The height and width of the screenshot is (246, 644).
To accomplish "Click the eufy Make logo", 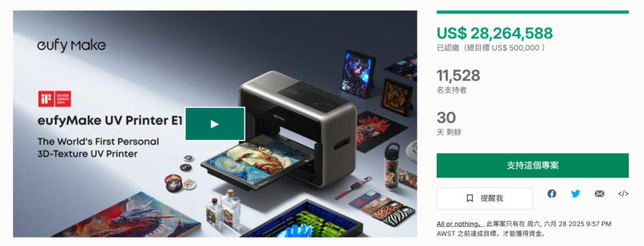I will (x=72, y=45).
